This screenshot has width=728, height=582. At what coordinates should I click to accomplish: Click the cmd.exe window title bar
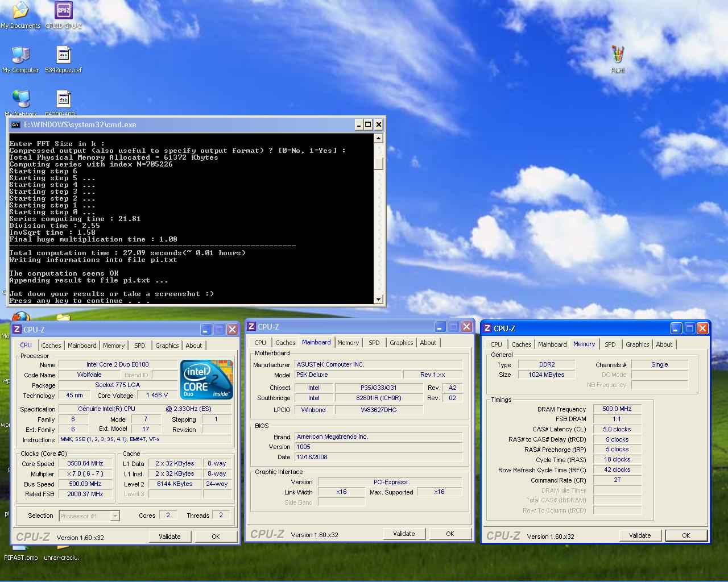pyautogui.click(x=188, y=124)
